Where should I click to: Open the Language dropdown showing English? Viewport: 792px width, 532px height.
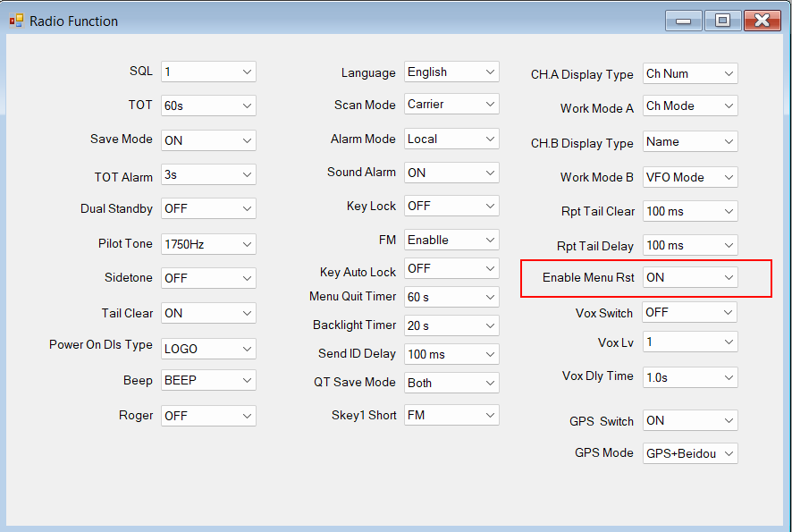coord(451,72)
